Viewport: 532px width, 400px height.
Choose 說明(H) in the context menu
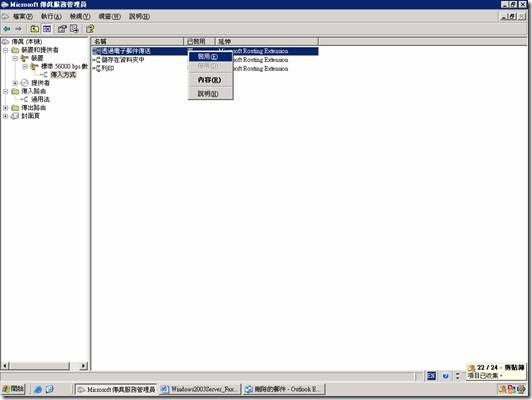(x=210, y=94)
